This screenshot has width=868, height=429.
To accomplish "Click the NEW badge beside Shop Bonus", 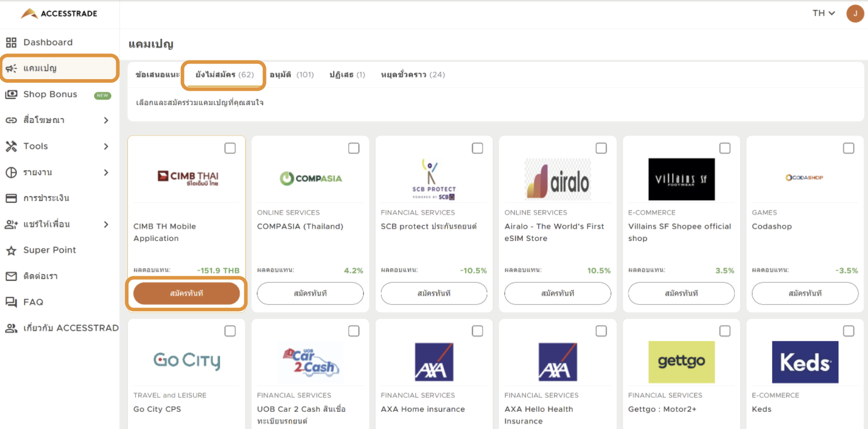I will click(103, 95).
